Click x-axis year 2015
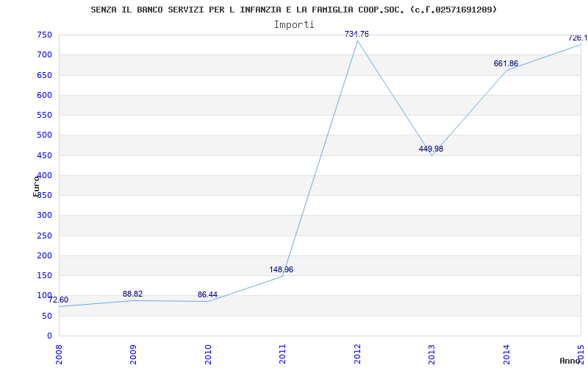The width and height of the screenshot is (588, 368). pos(581,354)
